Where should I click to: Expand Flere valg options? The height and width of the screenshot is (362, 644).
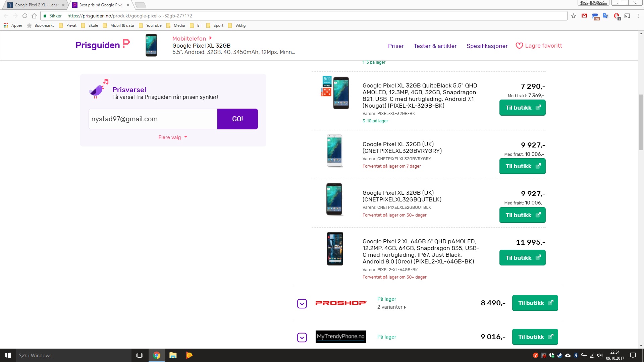click(x=173, y=137)
